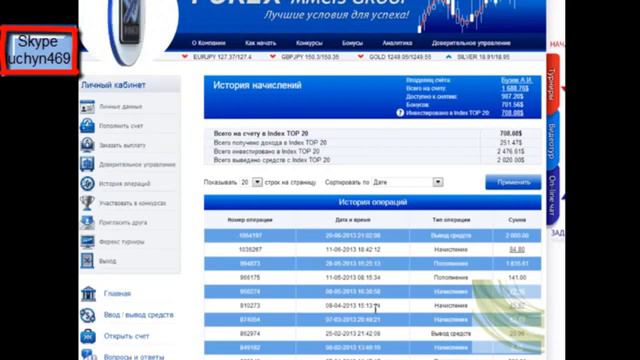This screenshot has width=640, height=360.
Task: Click the invested in Index TOP 20 amount link
Action: pos(512,113)
